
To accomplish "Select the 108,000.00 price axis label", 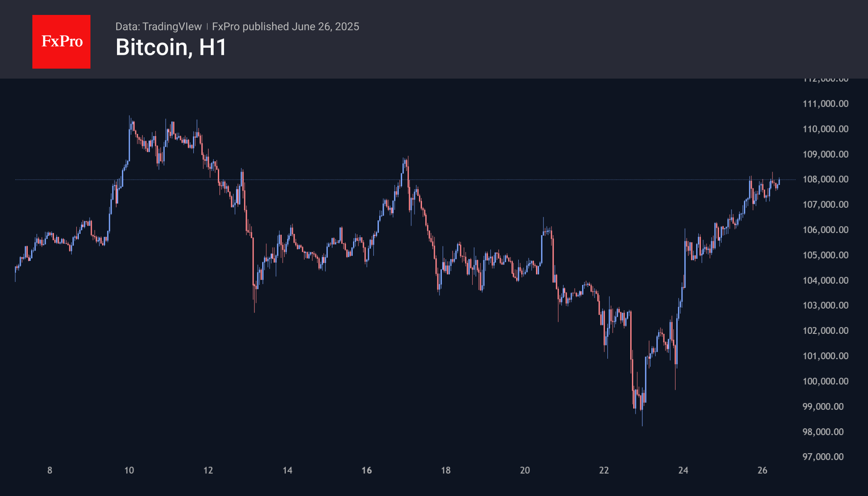I will click(x=825, y=179).
